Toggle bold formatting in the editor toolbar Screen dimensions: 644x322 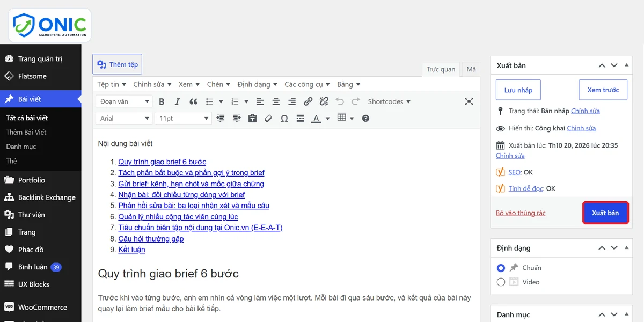pos(162,101)
